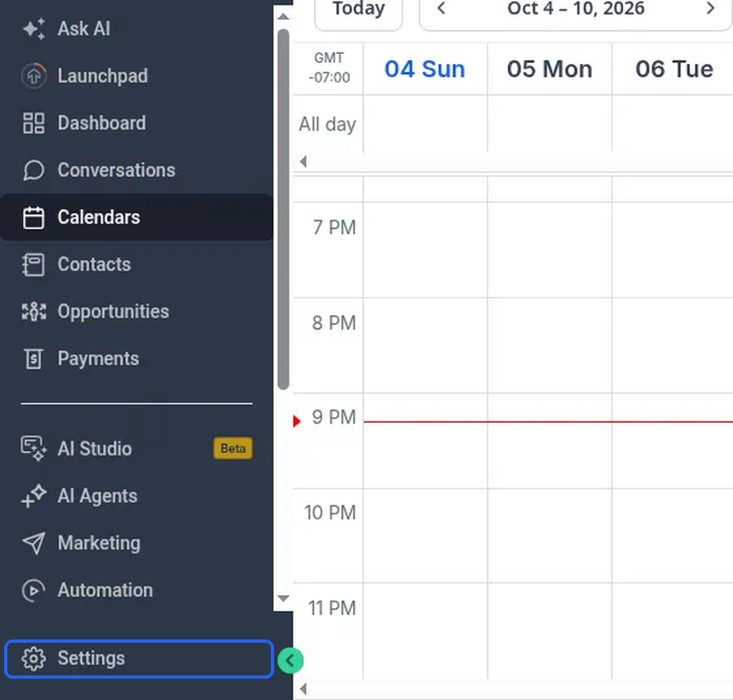Screen dimensions: 733x700
Task: Click the 10 PM slot on Tuesday
Action: (673, 536)
